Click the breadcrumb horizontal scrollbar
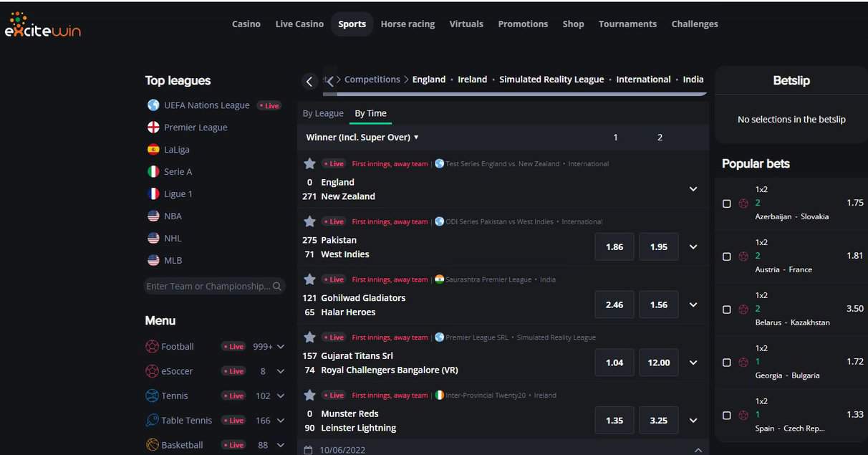This screenshot has height=455, width=868. (x=516, y=93)
